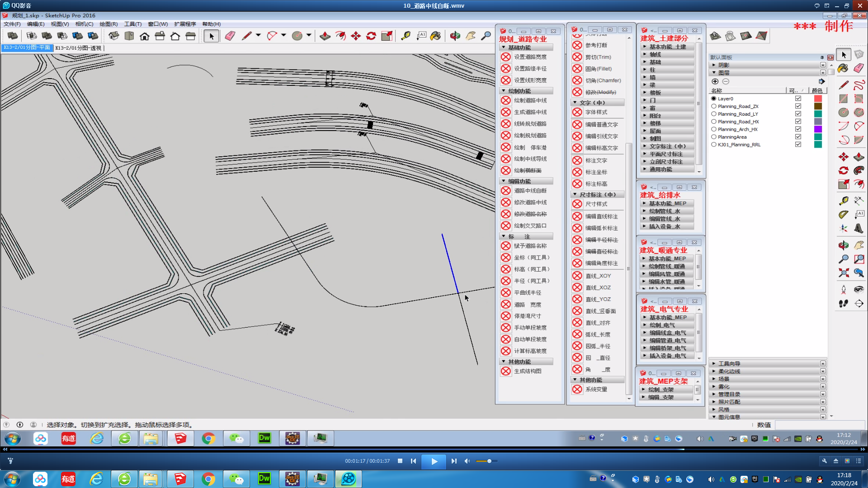
Task: Open Chrome from the bottom taskbar
Action: 208,479
